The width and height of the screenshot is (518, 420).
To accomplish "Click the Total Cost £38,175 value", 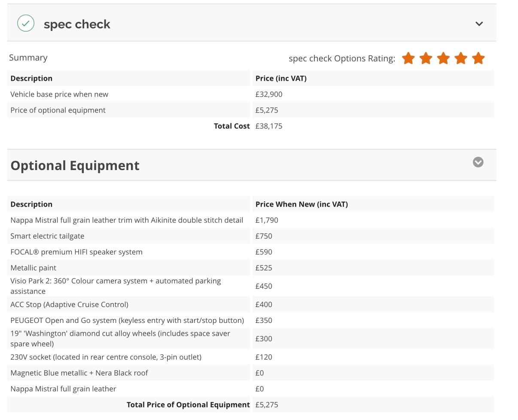I will 269,126.
